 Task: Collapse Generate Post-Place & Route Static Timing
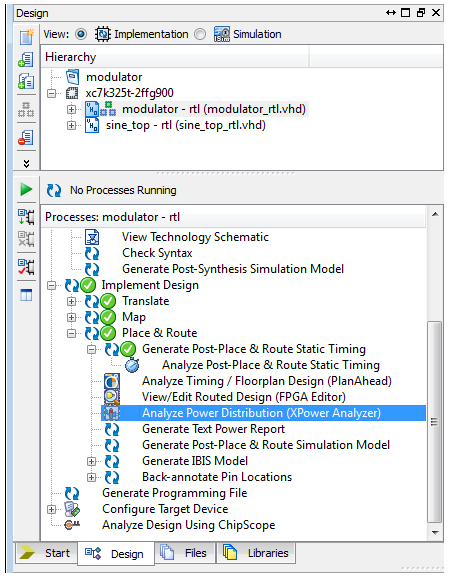92,349
